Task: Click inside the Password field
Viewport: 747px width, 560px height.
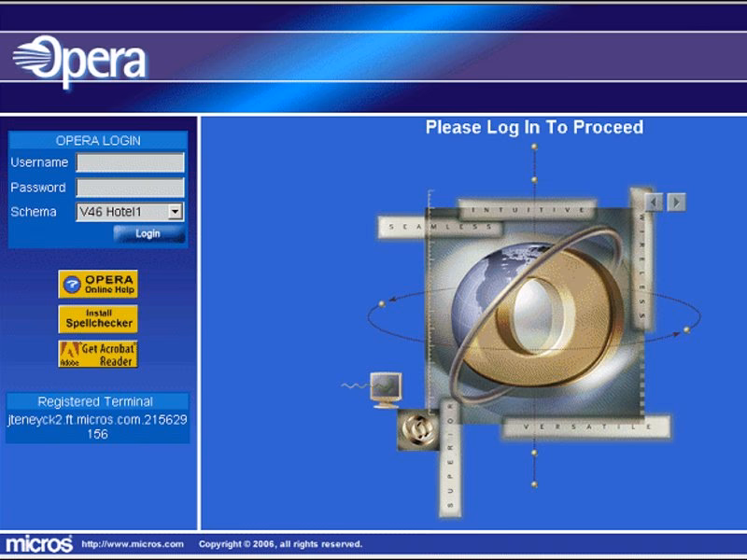Action: (x=131, y=187)
